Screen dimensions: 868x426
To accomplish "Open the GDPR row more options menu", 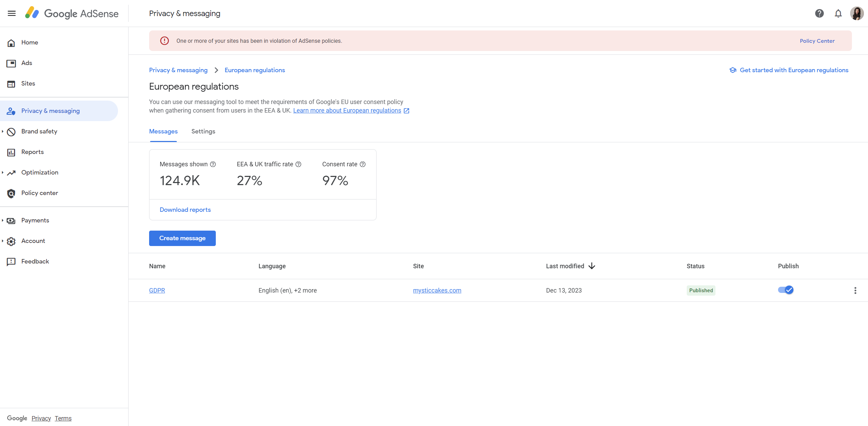I will [855, 291].
